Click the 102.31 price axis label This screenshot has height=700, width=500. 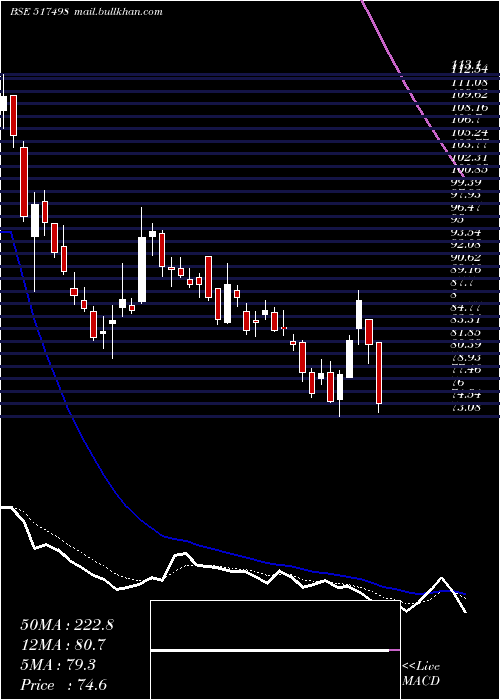point(469,158)
